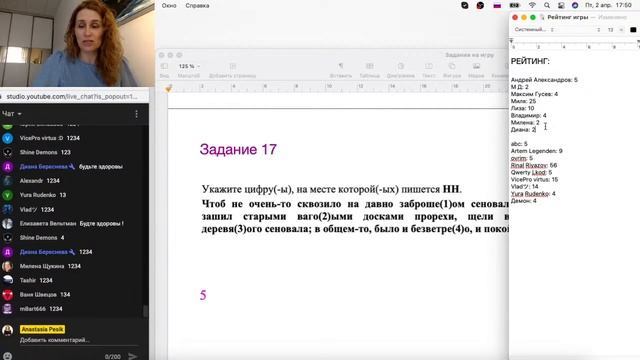This screenshot has height=360, width=640.
Task: Open the Shape (Фигура) toolbar icon
Action: (452, 66)
